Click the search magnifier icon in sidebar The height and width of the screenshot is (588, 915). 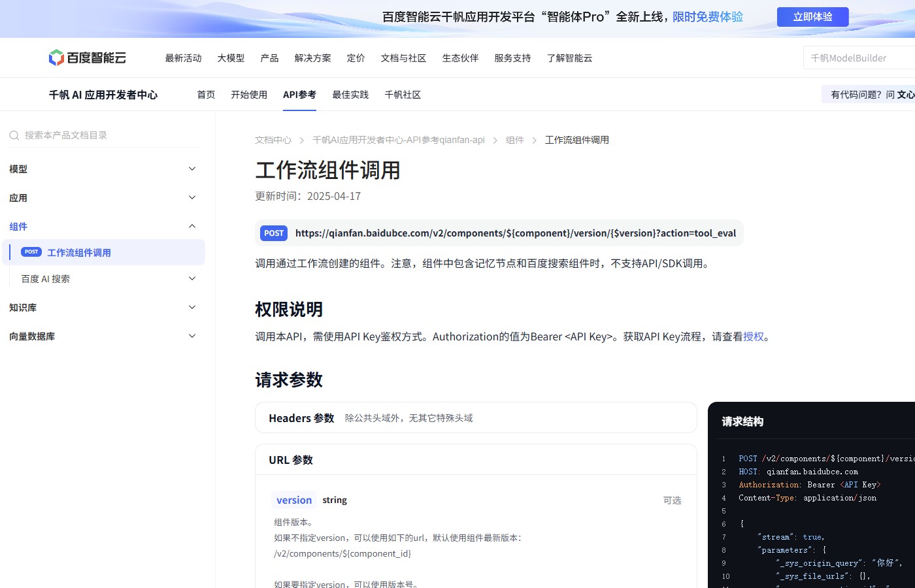[x=14, y=135]
